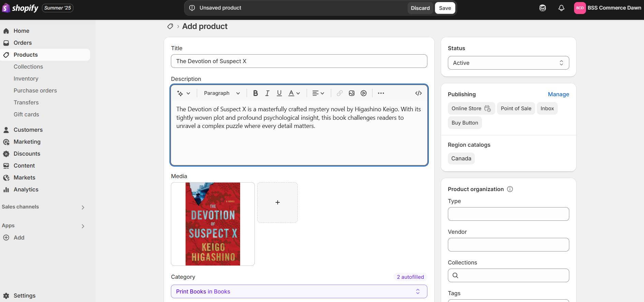Insert image into description
Image resolution: width=644 pixels, height=302 pixels.
point(352,93)
